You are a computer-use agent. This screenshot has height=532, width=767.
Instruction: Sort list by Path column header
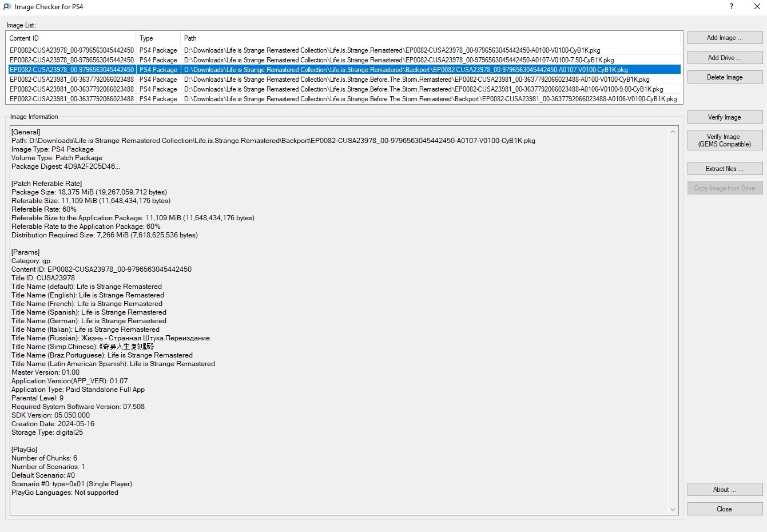pyautogui.click(x=431, y=38)
